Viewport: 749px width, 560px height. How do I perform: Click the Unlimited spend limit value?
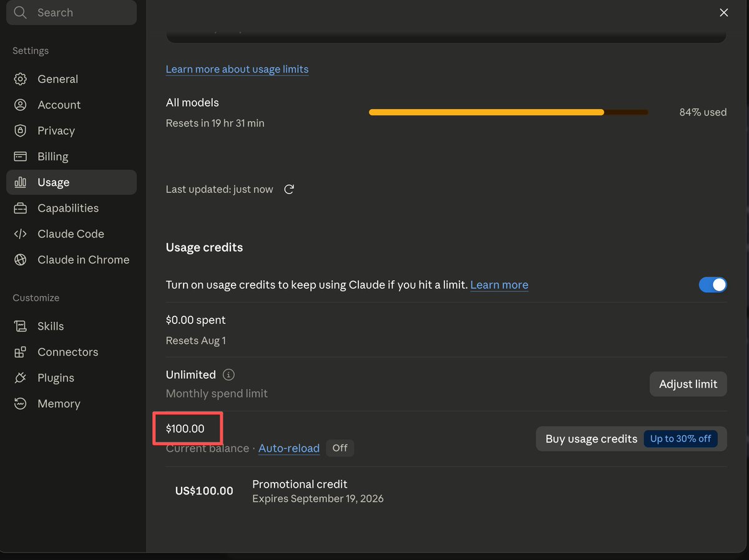pos(191,375)
